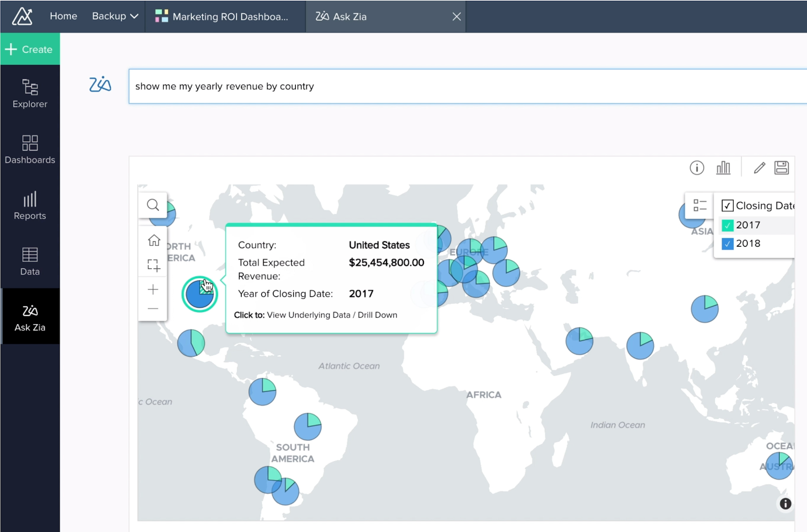Expand the Backup dropdown menu
807x532 pixels.
(x=115, y=16)
